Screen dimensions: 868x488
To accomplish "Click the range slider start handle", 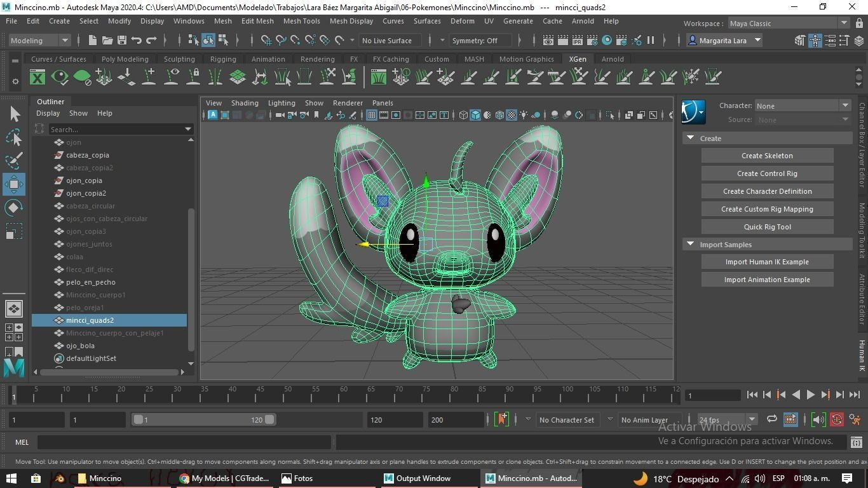I will click(137, 419).
